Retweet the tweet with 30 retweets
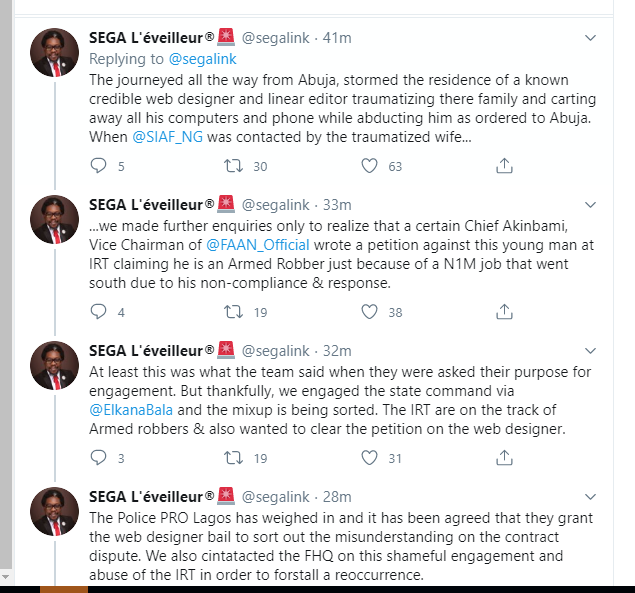This screenshot has width=635, height=593. pyautogui.click(x=234, y=165)
